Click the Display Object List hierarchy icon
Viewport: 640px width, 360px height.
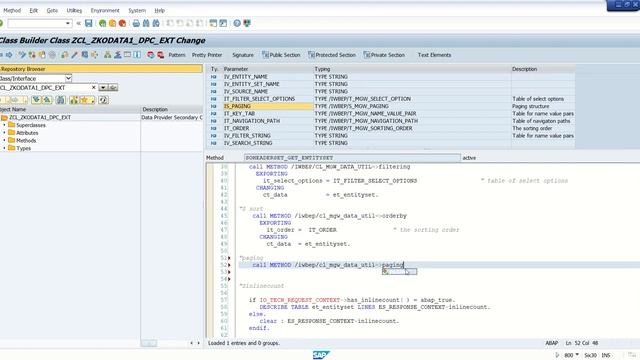(x=107, y=55)
